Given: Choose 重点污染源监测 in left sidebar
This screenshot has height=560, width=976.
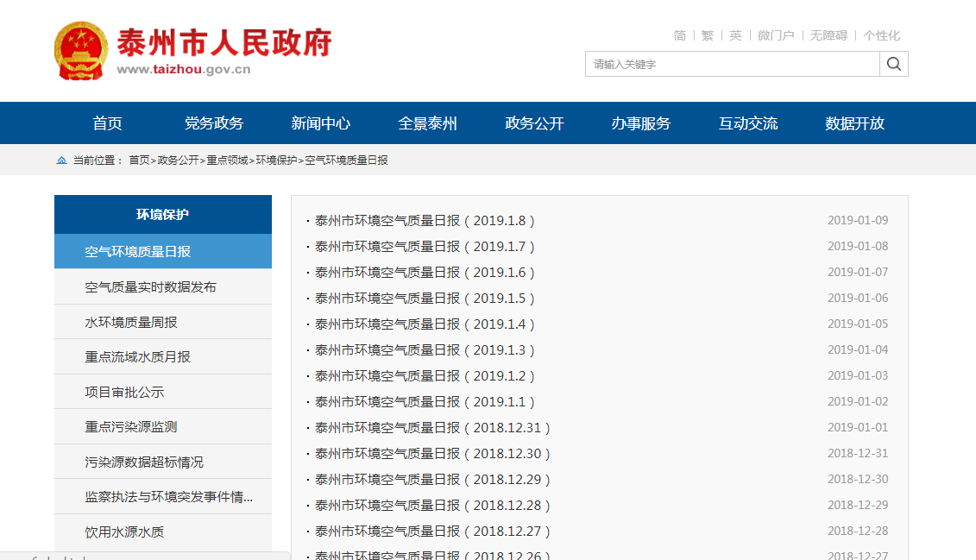Looking at the screenshot, I should pyautogui.click(x=131, y=427).
